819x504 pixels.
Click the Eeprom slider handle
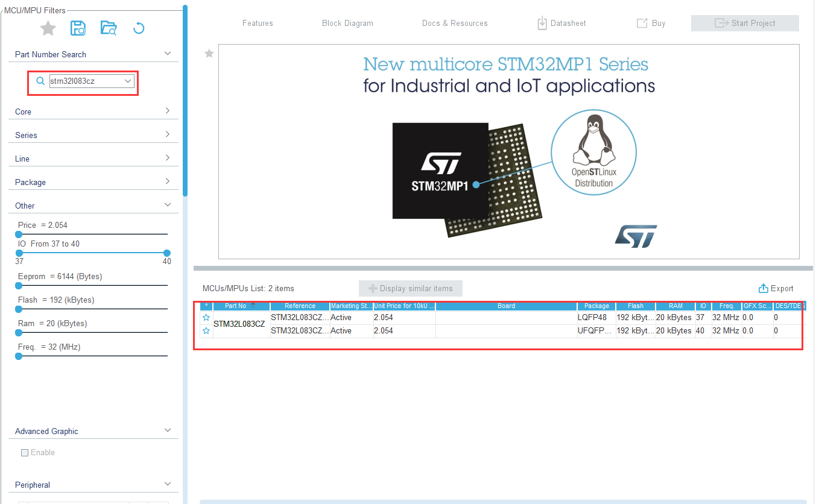[x=19, y=286]
